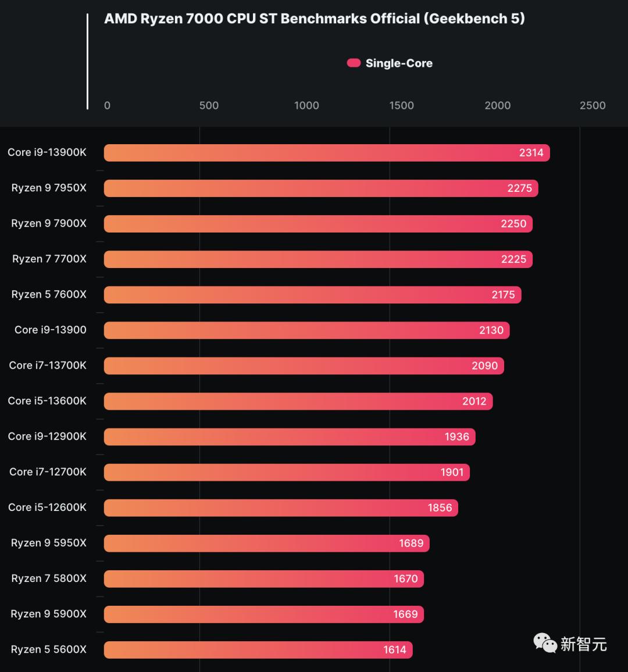Select the Core i5-13600K bar
The height and width of the screenshot is (672, 628).
coord(298,401)
